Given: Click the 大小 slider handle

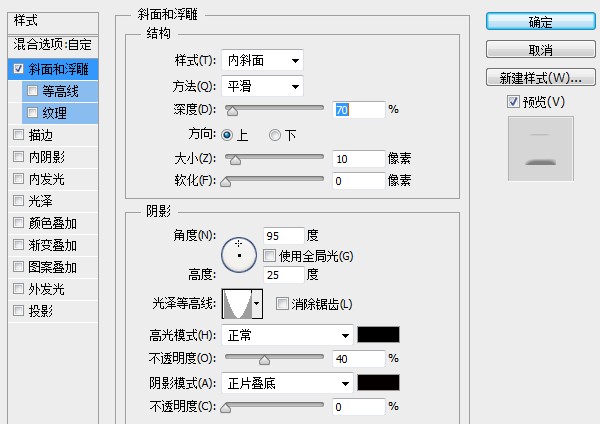Looking at the screenshot, I should [235, 160].
